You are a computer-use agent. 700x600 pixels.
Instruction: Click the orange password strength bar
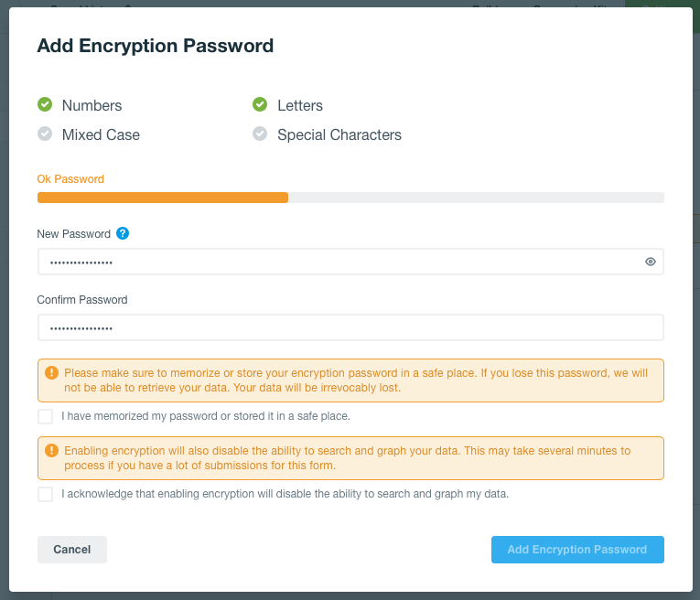pyautogui.click(x=163, y=197)
